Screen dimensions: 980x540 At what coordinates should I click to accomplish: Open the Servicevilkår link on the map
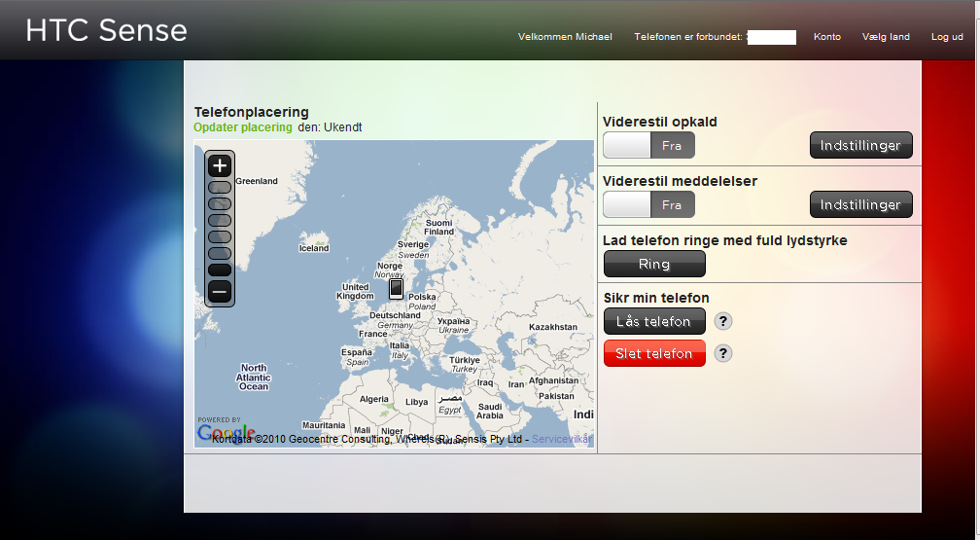click(x=561, y=439)
